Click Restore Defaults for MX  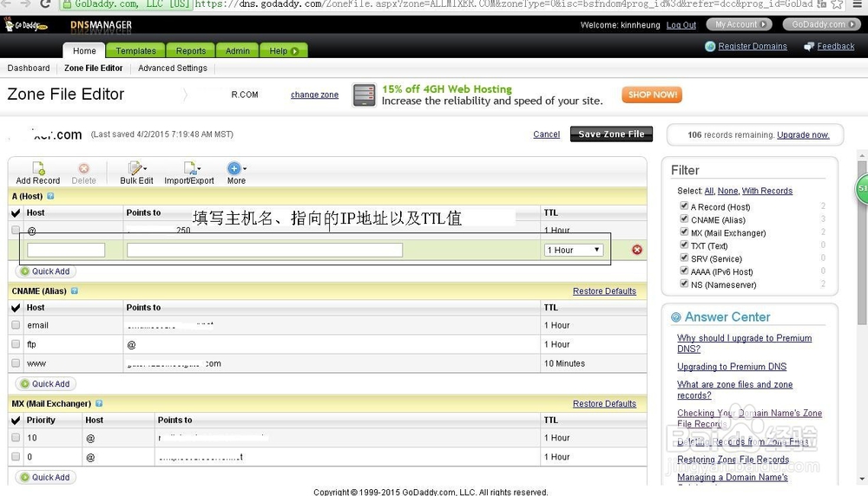point(604,404)
